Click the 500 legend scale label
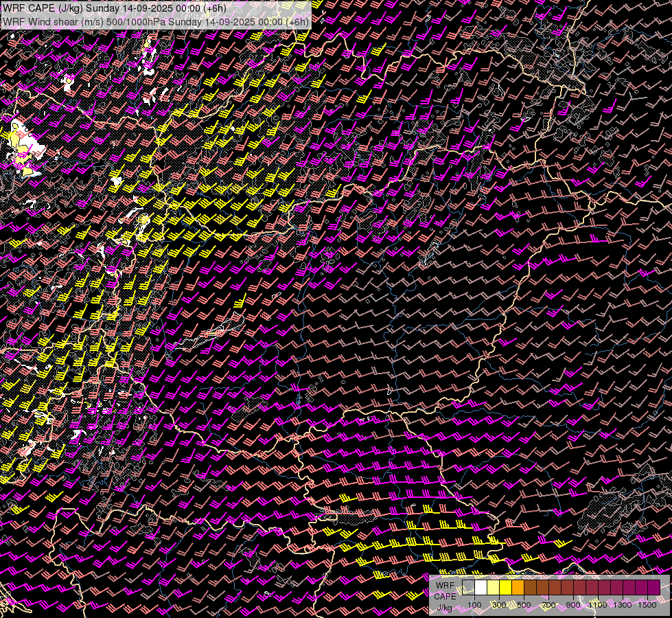 pyautogui.click(x=524, y=605)
